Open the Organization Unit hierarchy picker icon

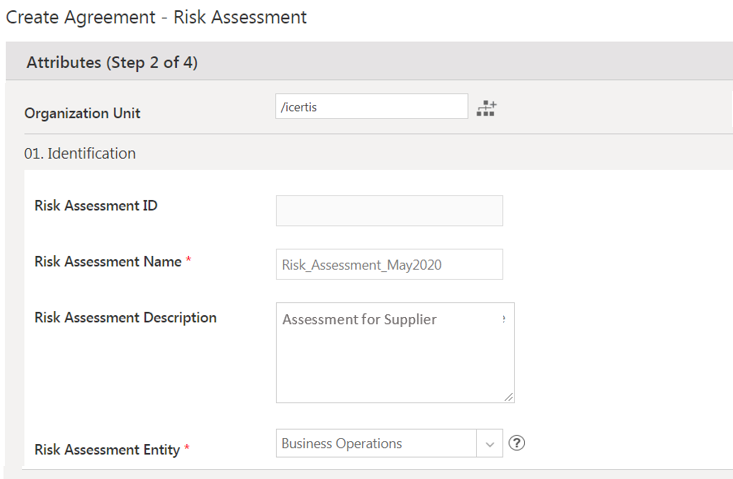[486, 108]
